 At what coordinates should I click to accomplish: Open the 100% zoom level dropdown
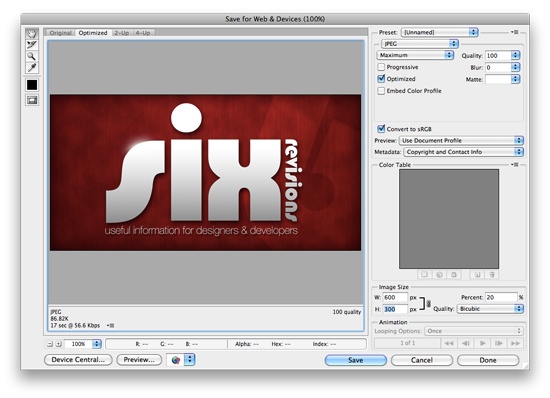pyautogui.click(x=96, y=344)
